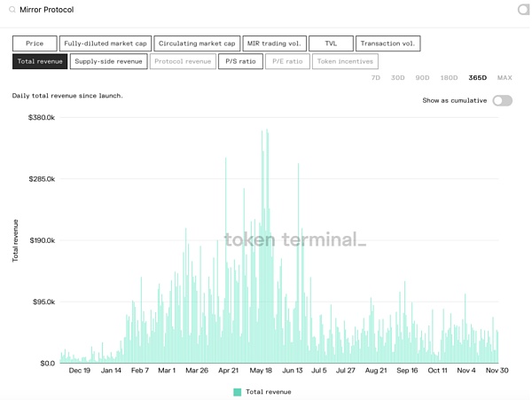The image size is (532, 400).
Task: Click the search magnifier icon
Action: click(12, 10)
